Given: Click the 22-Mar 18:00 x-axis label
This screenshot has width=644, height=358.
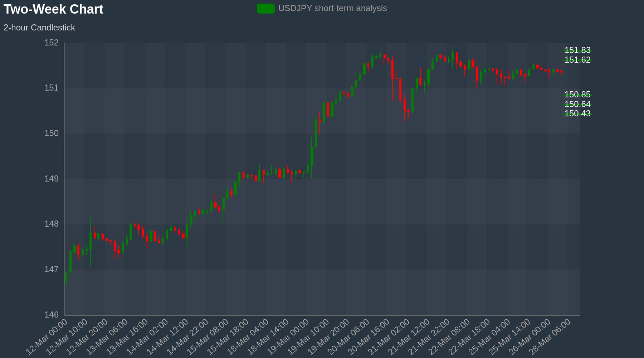Looking at the screenshot, I should pos(469,337).
